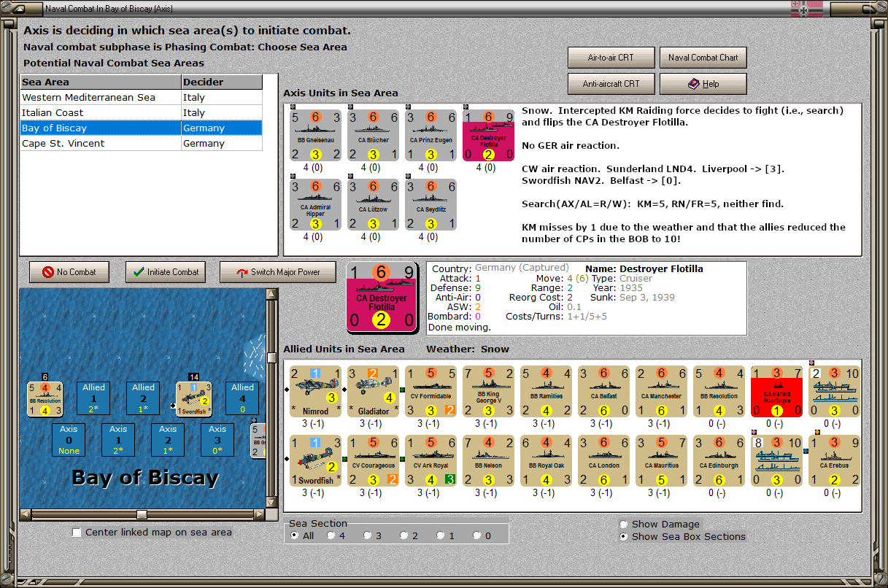Select the BB King George V counter

tap(489, 391)
